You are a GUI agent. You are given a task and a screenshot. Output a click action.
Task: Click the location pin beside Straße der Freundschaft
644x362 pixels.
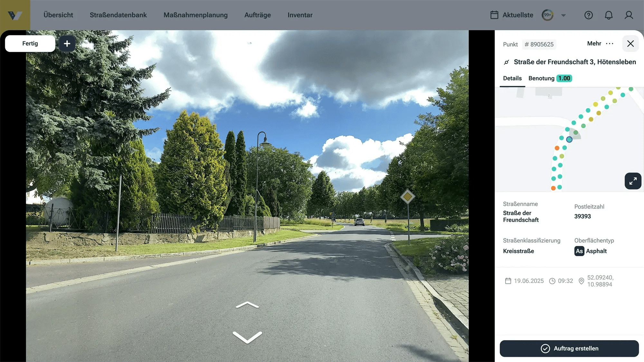point(507,62)
